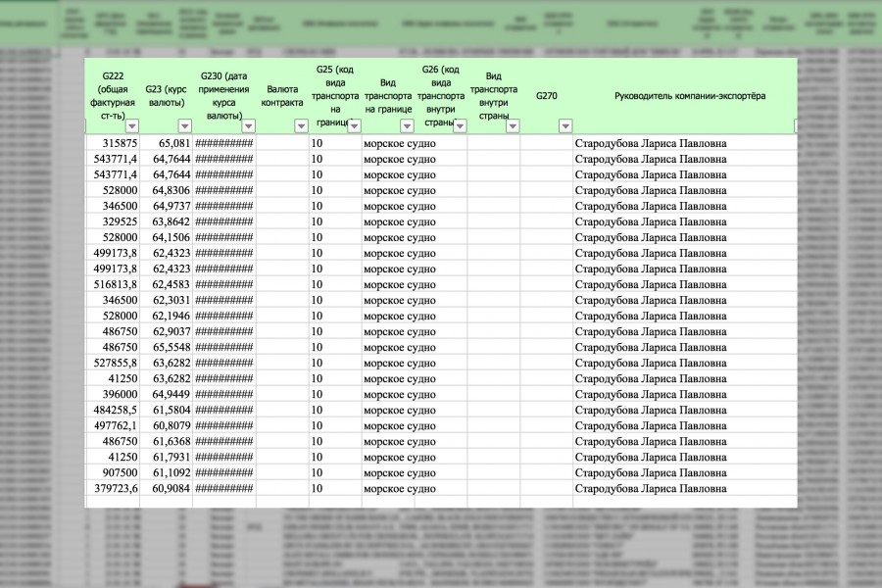Click the G270 column header label
The image size is (882, 588).
tap(546, 96)
